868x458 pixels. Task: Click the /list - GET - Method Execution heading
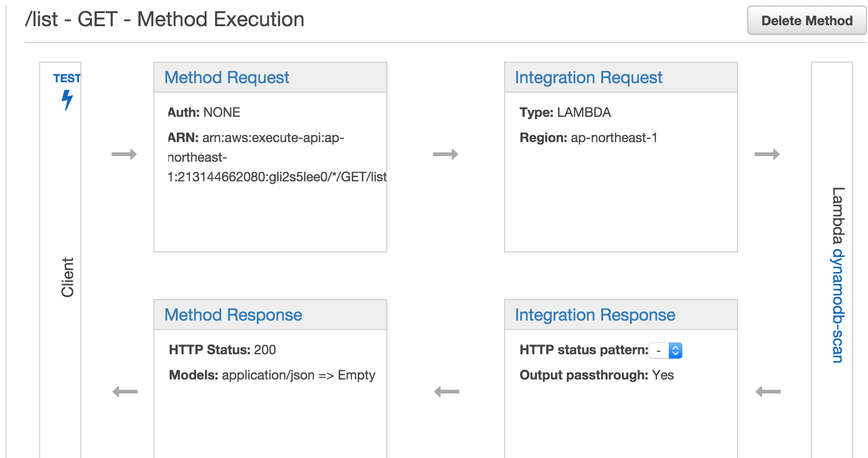(165, 20)
